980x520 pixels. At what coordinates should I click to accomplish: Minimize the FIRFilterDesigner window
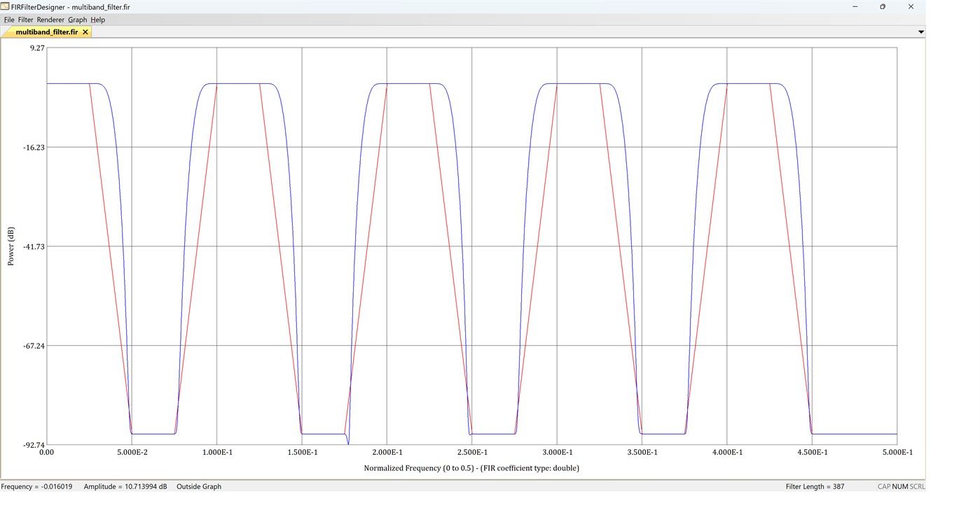pyautogui.click(x=855, y=6)
